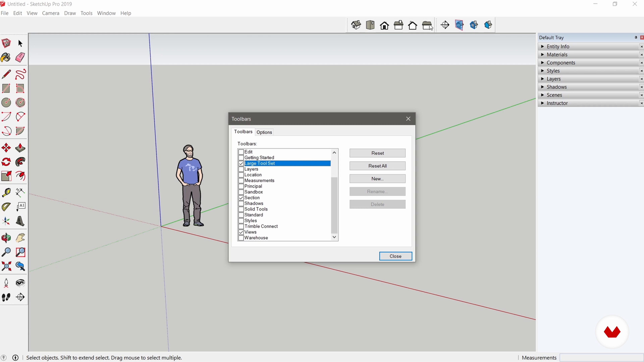Click the Reset button
The width and height of the screenshot is (644, 362).
pyautogui.click(x=377, y=153)
